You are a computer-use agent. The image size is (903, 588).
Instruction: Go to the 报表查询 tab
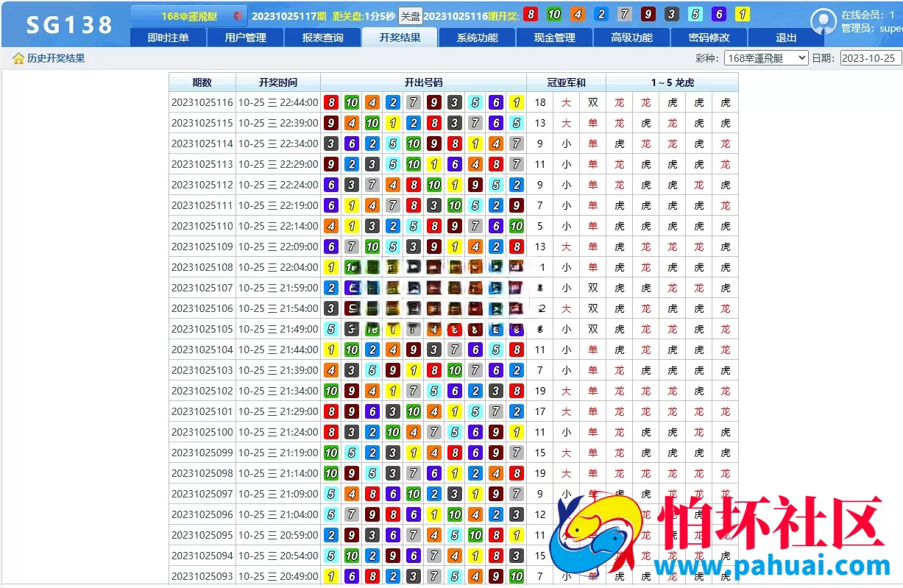(x=322, y=38)
